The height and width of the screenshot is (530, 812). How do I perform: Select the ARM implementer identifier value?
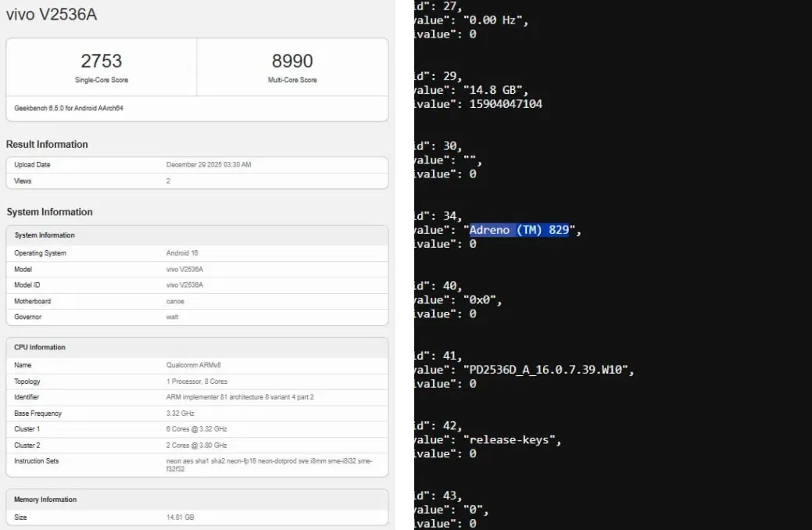[240, 397]
